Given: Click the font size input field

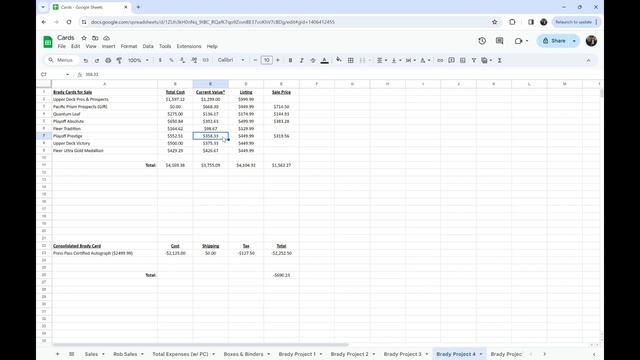Looking at the screenshot, I should [267, 60].
